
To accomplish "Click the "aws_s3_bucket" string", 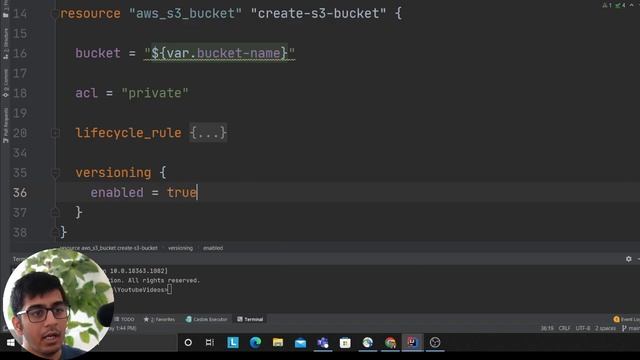I will tap(185, 13).
